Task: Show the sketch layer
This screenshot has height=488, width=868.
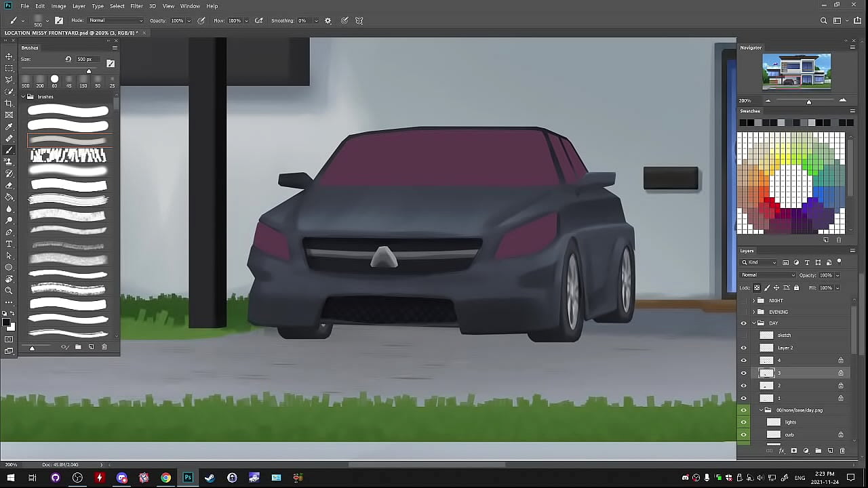Action: pos(743,335)
